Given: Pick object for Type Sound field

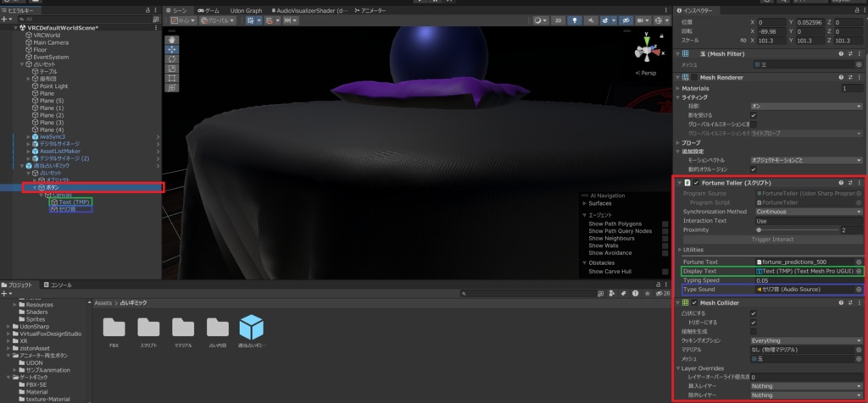Looking at the screenshot, I should click(860, 290).
